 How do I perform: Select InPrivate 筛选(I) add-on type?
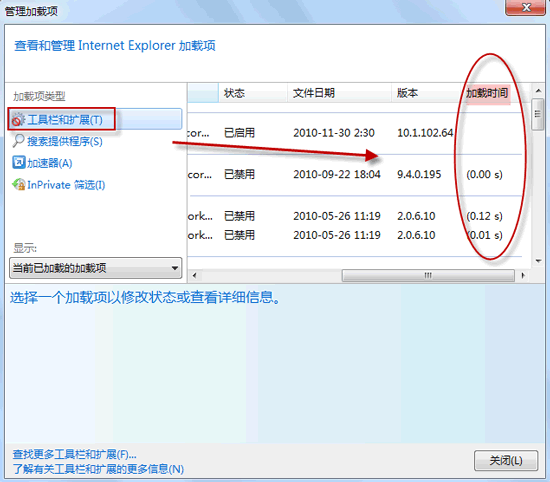(66, 185)
